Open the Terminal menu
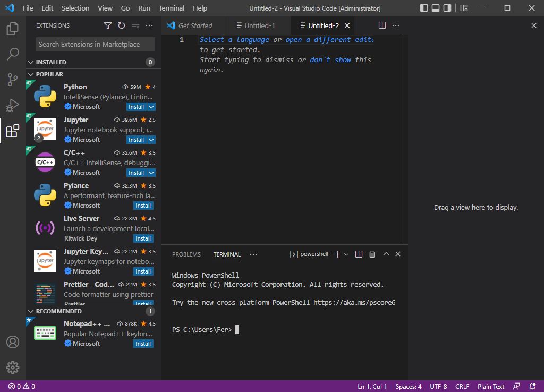Screen dimensions: 544x392 172,8
